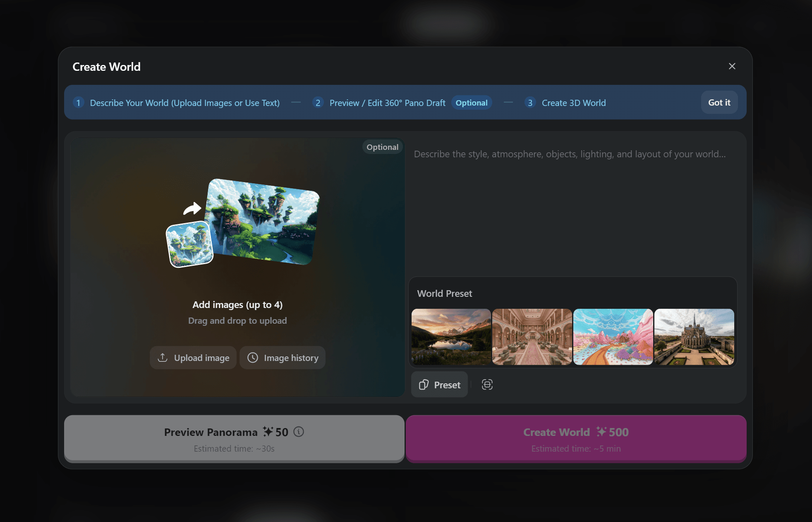Screen dimensions: 812x522
Task: Choose the gothic cathedral aerial preset
Action: pyautogui.click(x=694, y=337)
